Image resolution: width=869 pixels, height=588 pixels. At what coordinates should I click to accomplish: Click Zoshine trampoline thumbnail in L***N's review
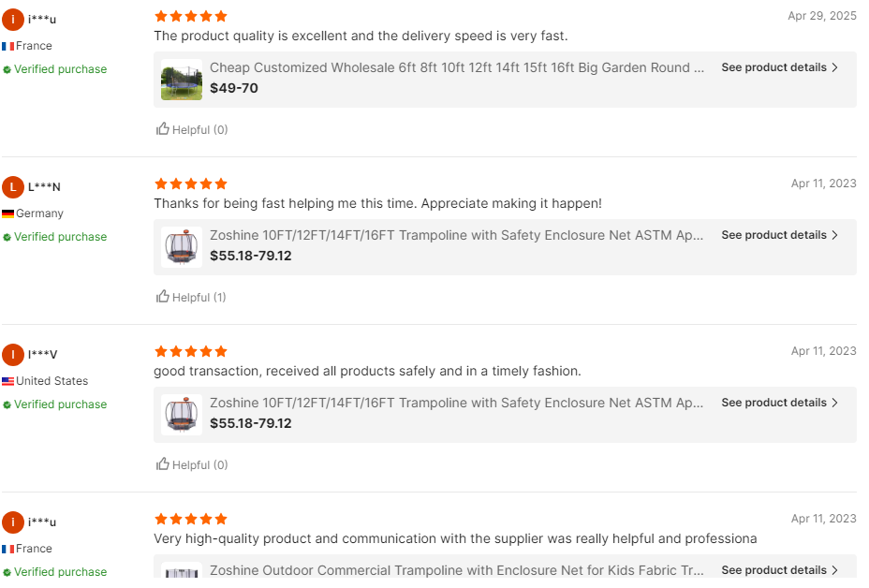tap(182, 247)
